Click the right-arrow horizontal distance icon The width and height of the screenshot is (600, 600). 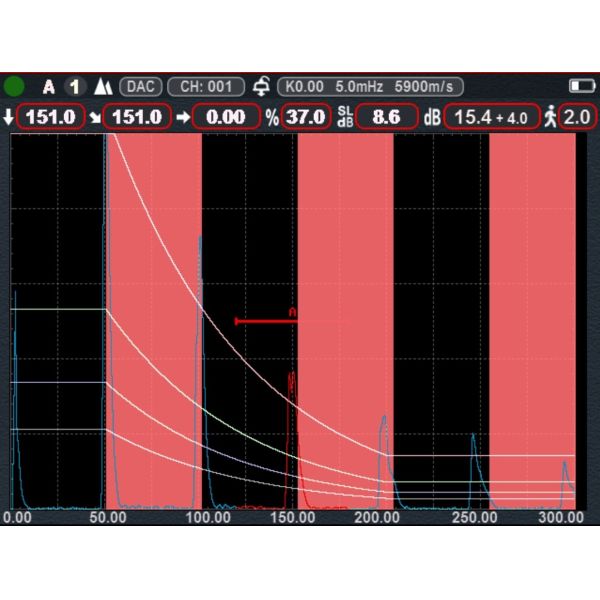(182, 117)
